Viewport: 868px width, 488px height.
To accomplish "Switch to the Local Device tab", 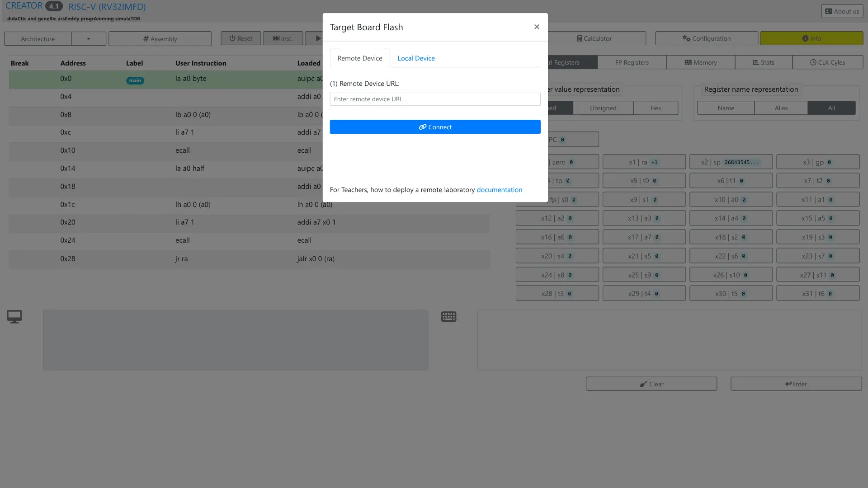I will (x=416, y=58).
